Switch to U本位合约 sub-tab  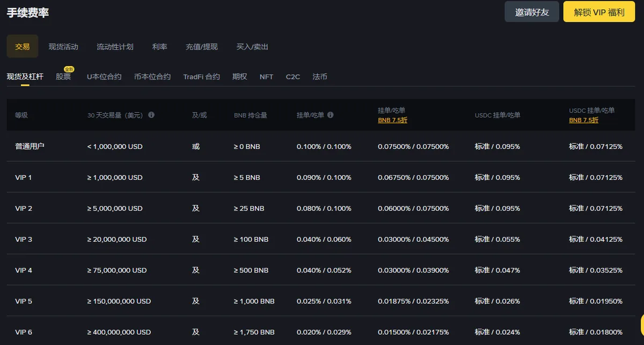104,77
